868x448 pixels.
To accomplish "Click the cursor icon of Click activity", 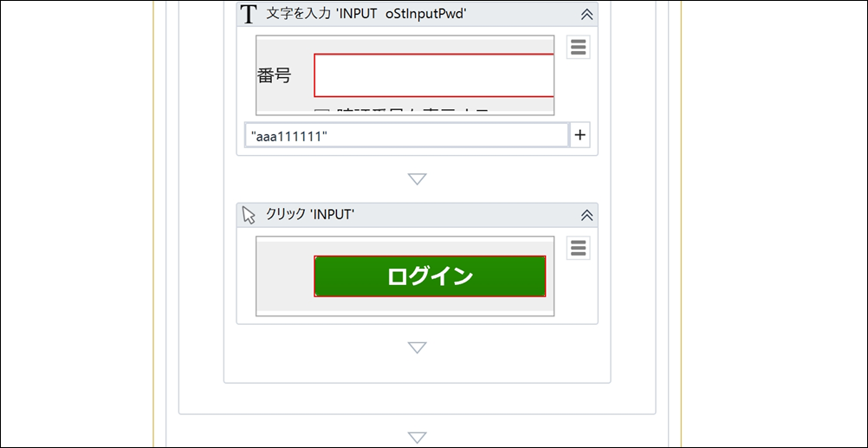I will 249,216.
